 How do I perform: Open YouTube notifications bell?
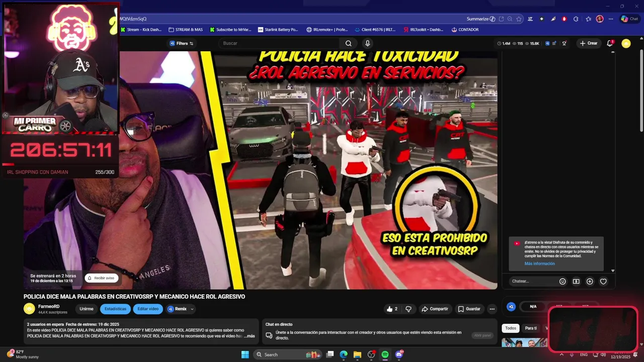[x=610, y=43]
